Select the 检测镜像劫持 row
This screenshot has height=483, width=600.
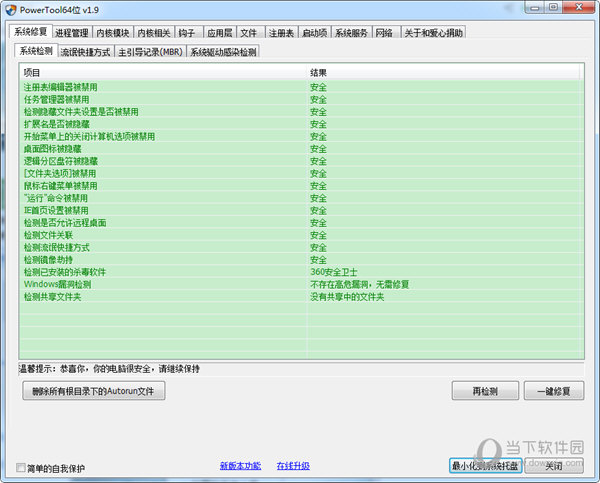tap(302, 260)
